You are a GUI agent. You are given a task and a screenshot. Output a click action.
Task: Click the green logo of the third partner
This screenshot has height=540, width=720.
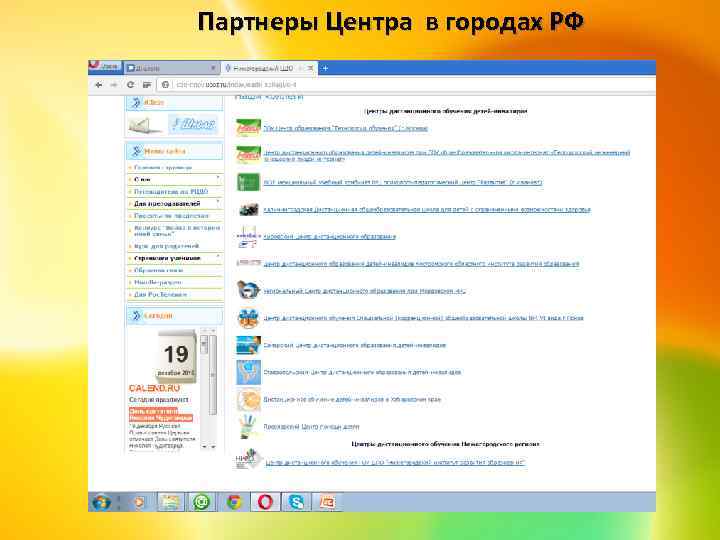(x=248, y=182)
